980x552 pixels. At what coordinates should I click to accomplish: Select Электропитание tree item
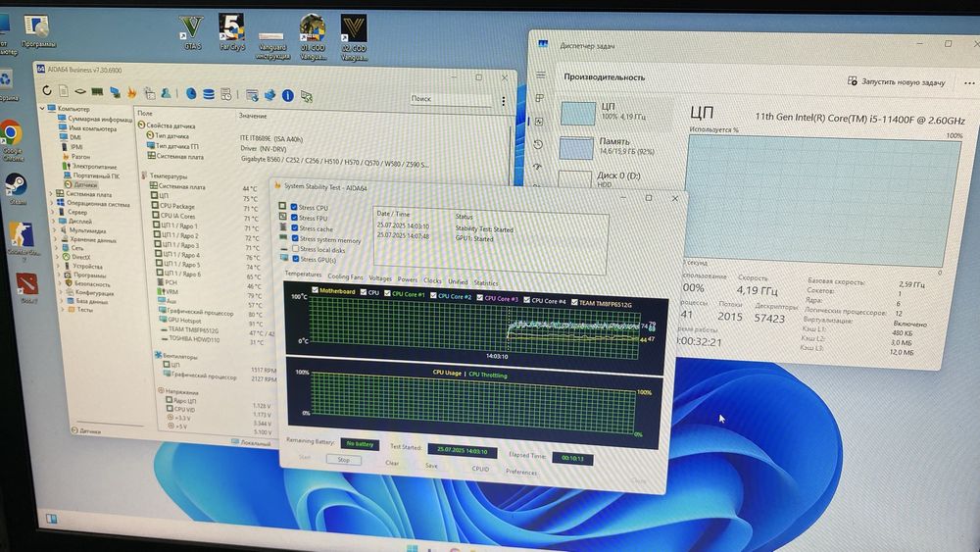pos(89,167)
